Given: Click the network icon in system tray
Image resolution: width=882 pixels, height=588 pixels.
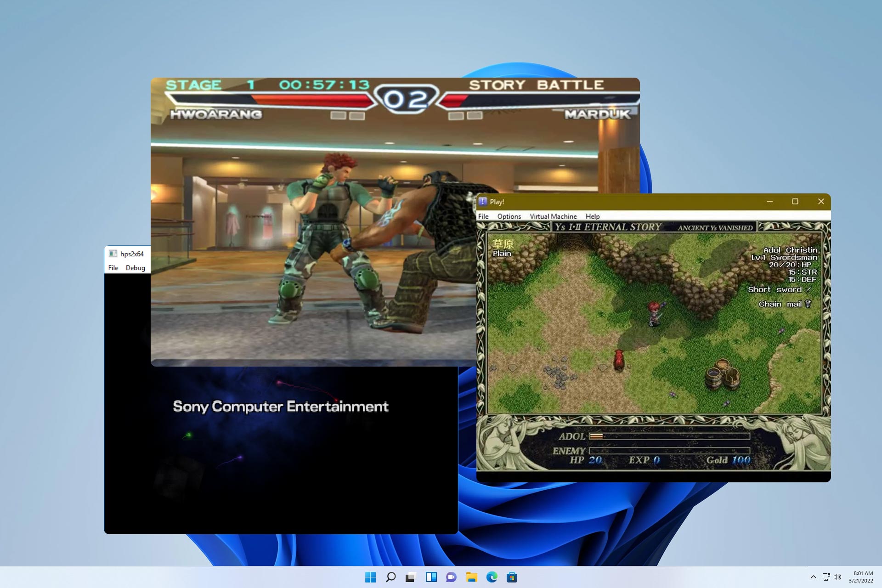Looking at the screenshot, I should 826,577.
